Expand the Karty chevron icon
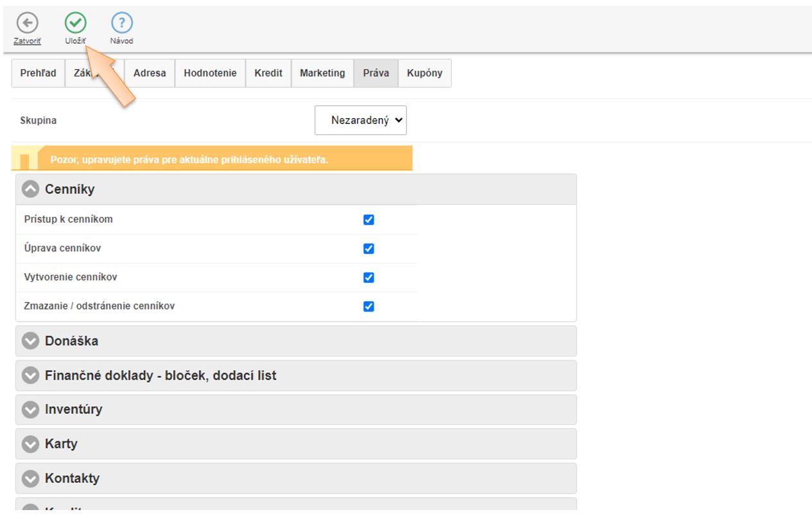The width and height of the screenshot is (812, 521). tap(30, 444)
